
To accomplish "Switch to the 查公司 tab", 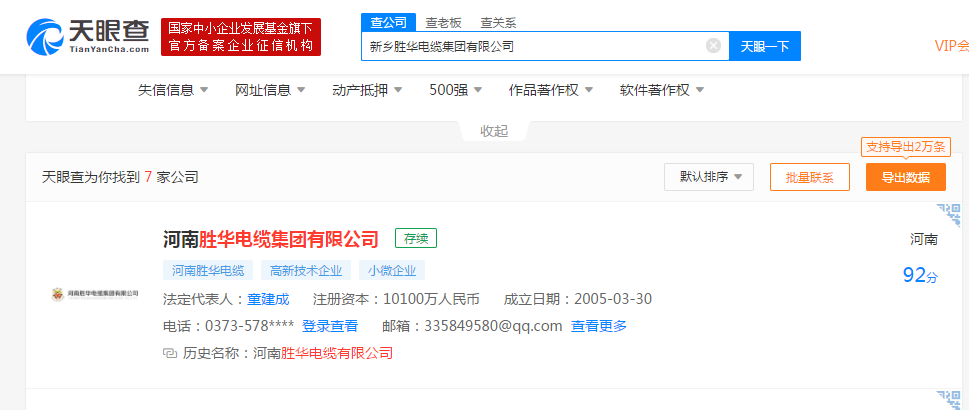I will tap(389, 23).
